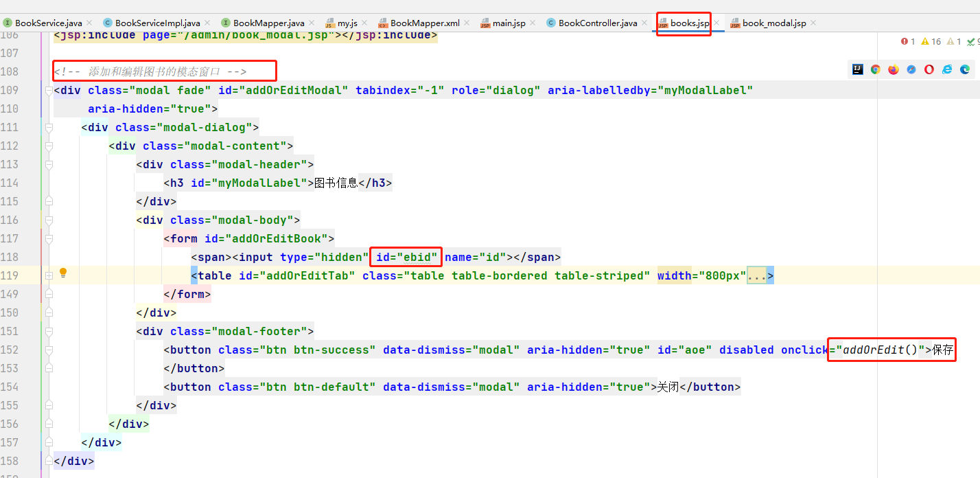Click the weak warning indicator showing 1
Image resolution: width=980 pixels, height=478 pixels.
point(955,41)
